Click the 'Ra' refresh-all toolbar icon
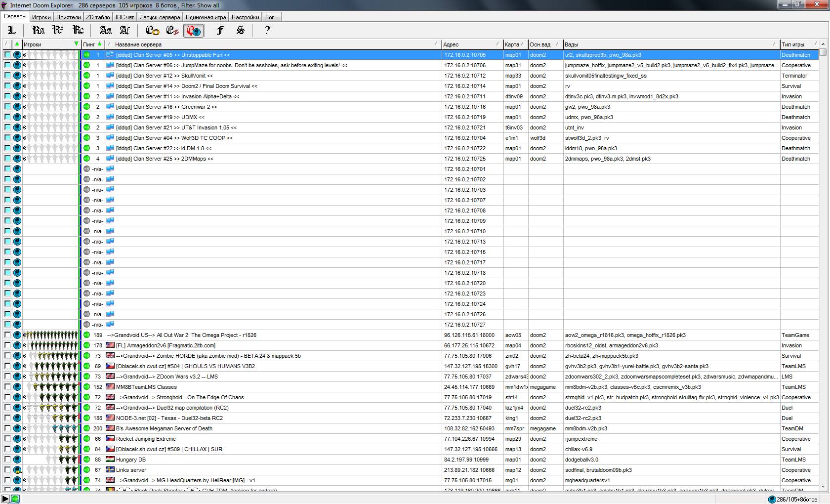 click(38, 31)
